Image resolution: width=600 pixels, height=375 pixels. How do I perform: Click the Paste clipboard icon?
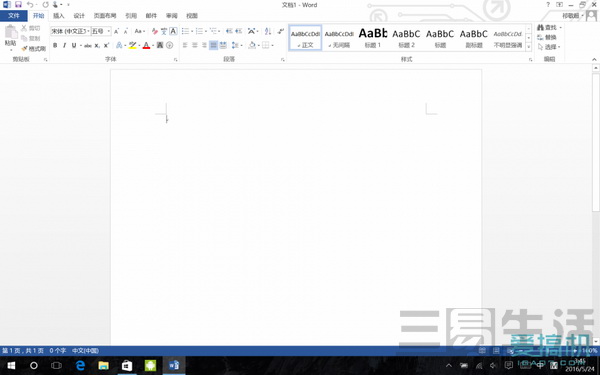click(11, 32)
